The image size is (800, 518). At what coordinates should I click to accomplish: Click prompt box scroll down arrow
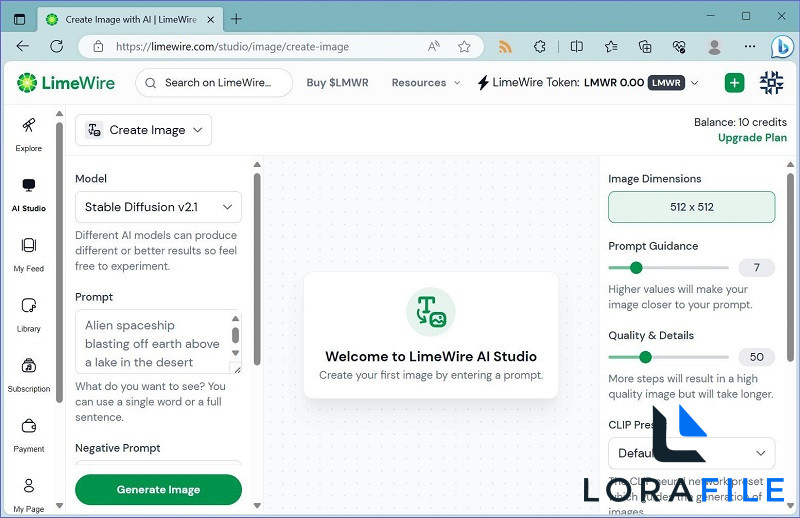click(235, 353)
